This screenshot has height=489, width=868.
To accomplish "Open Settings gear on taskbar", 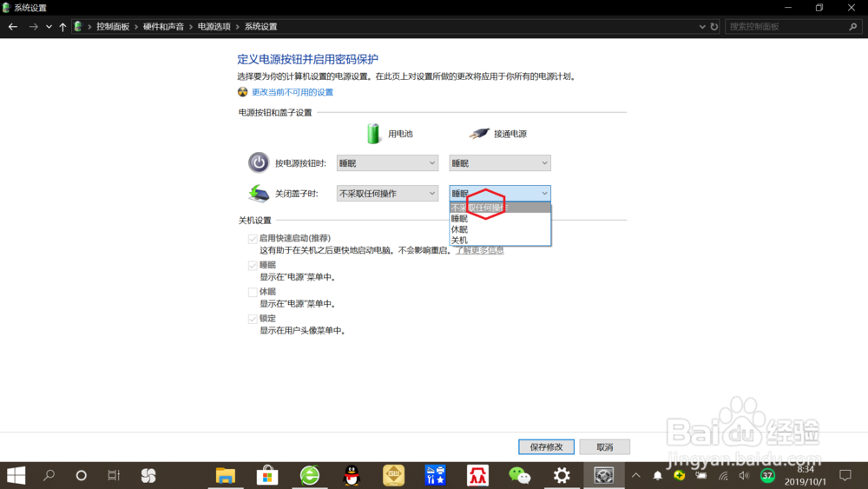I will pos(562,475).
